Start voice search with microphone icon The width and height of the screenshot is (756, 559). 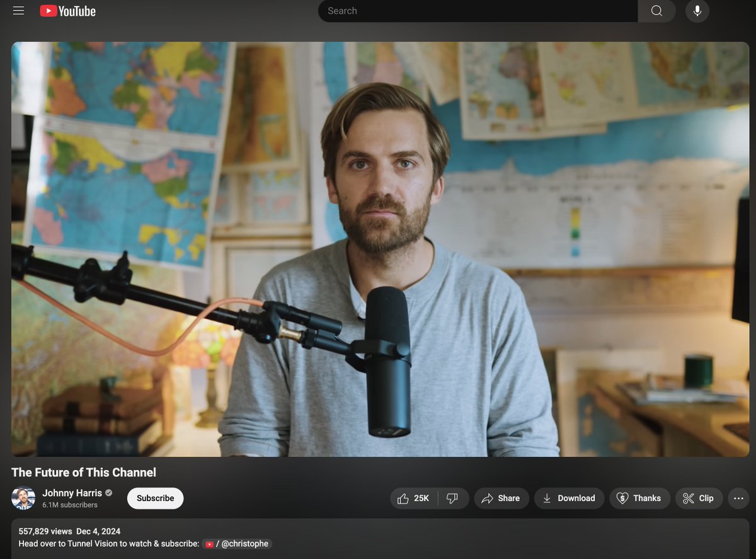click(697, 11)
